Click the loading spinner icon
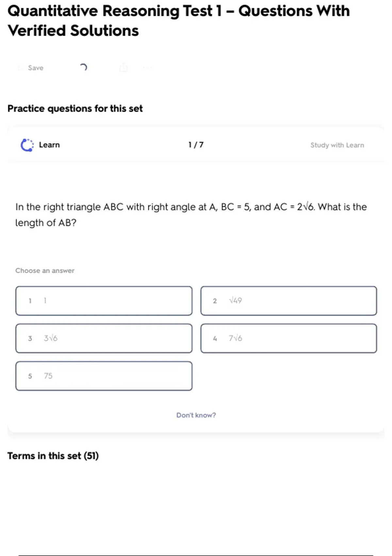 [x=84, y=67]
